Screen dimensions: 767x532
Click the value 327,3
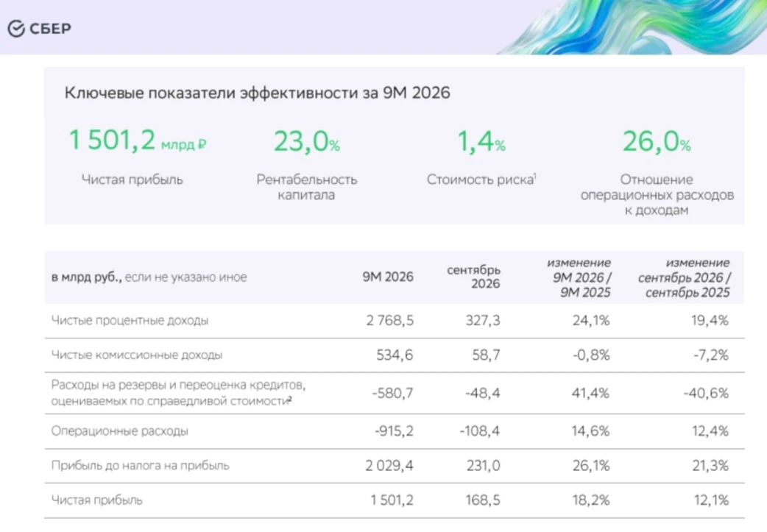pos(482,320)
